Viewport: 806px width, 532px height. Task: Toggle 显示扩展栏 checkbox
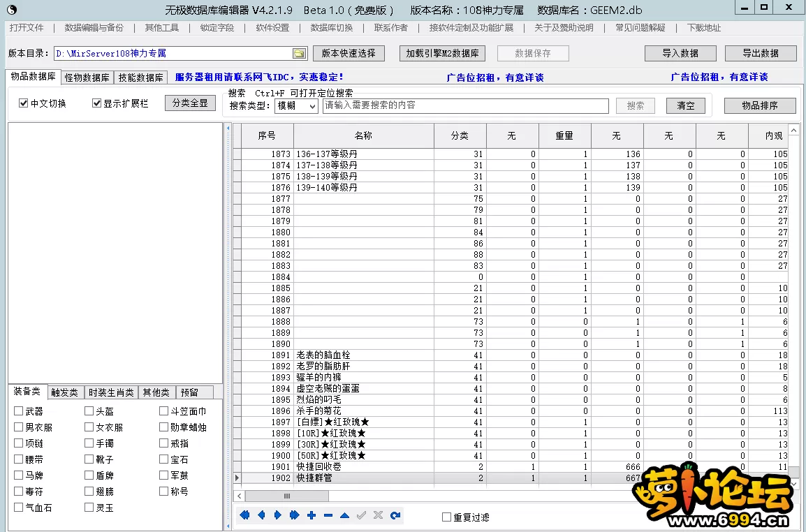[x=96, y=103]
